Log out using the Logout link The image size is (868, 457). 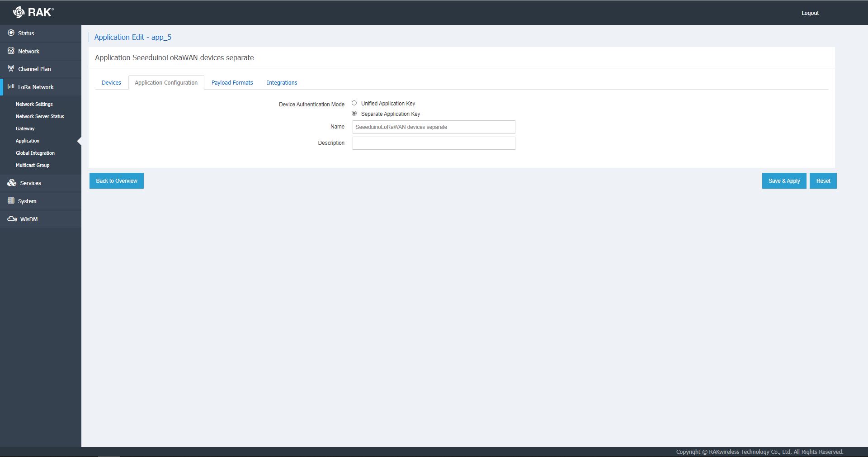[x=810, y=13]
